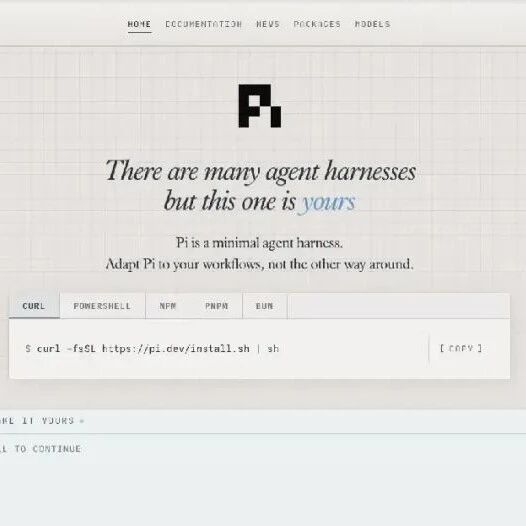Click the Pi pixel logo
The width and height of the screenshot is (526, 526).
(x=260, y=106)
